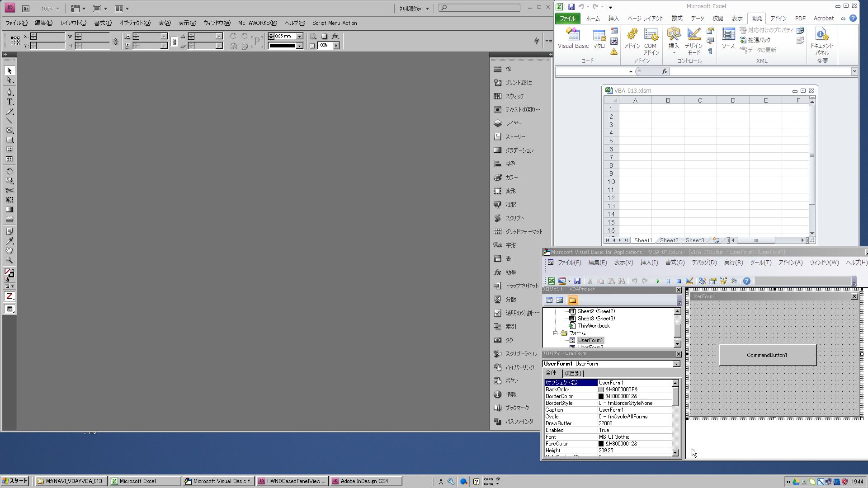Image resolution: width=868 pixels, height=488 pixels.
Task: Select the Zoom tool in InDesign toolbox
Action: (x=9, y=260)
